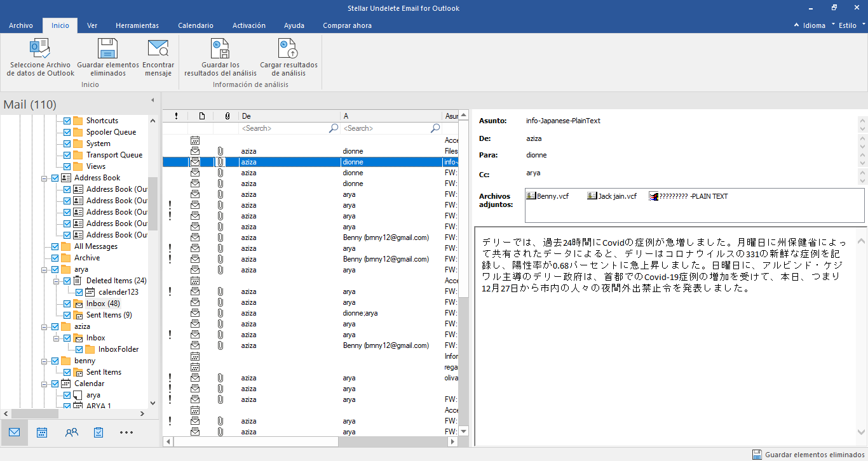Image resolution: width=868 pixels, height=461 pixels.
Task: Open Calendario tab
Action: [196, 25]
